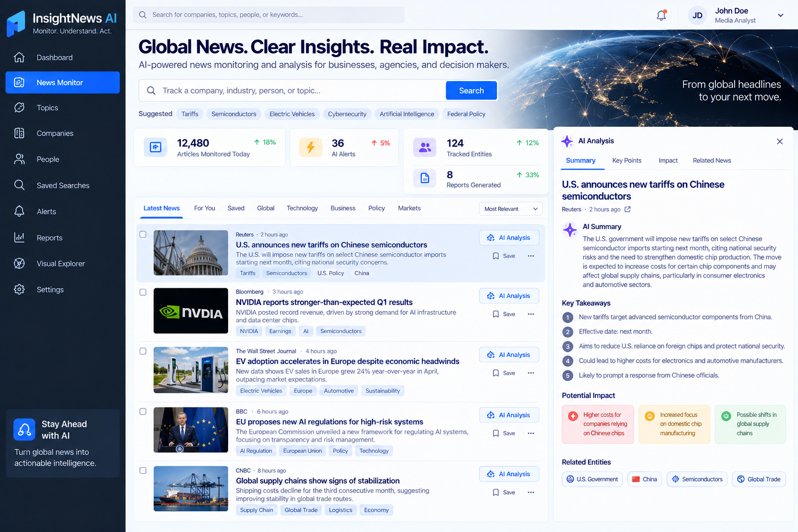Viewport: 798px width, 532px height.
Task: Click the AI Alerts lightning icon
Action: (x=311, y=148)
